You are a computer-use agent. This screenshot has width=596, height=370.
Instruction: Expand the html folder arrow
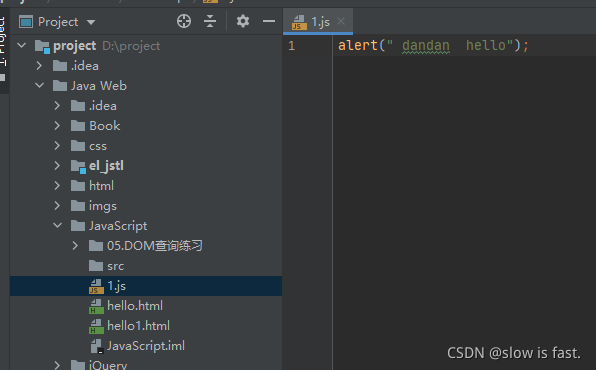coord(57,186)
